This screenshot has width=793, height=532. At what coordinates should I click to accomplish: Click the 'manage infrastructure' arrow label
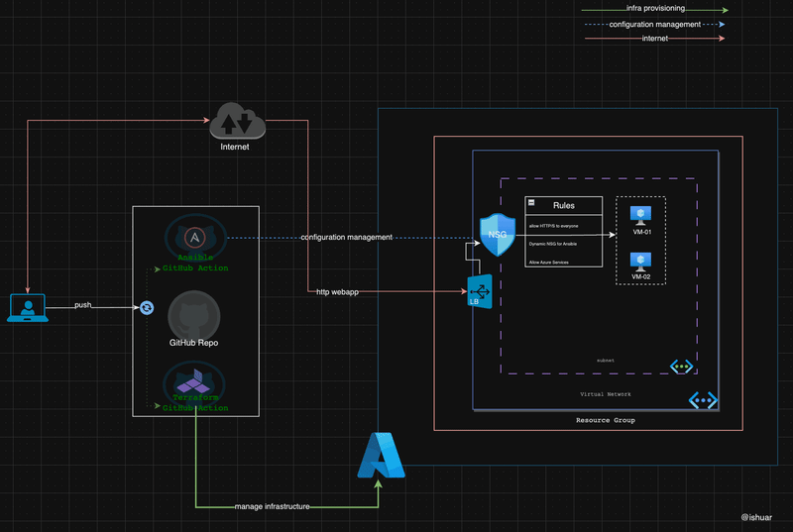pyautogui.click(x=272, y=506)
